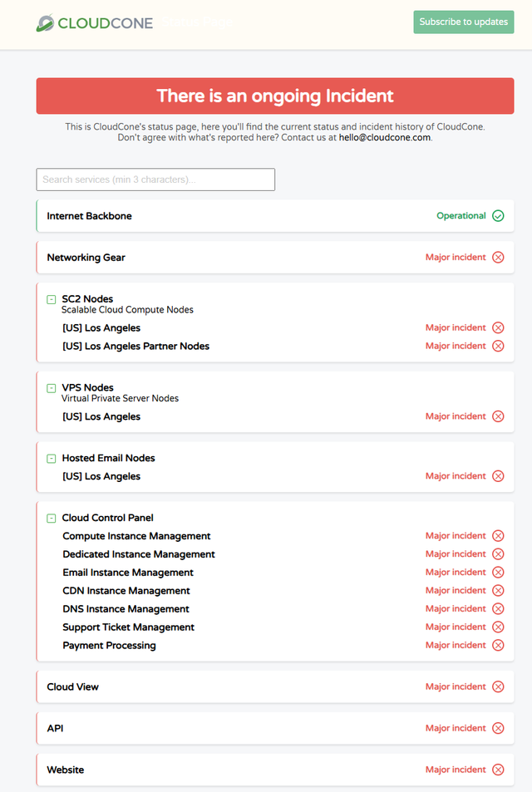Screen dimensions: 532x792
Task: Click incident icon for Email Instance Management
Action: coord(498,573)
